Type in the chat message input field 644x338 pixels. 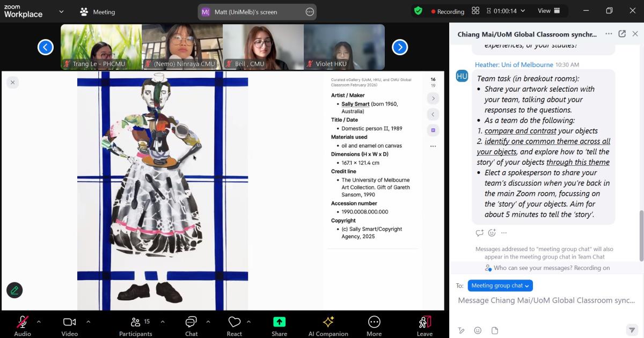pyautogui.click(x=546, y=300)
